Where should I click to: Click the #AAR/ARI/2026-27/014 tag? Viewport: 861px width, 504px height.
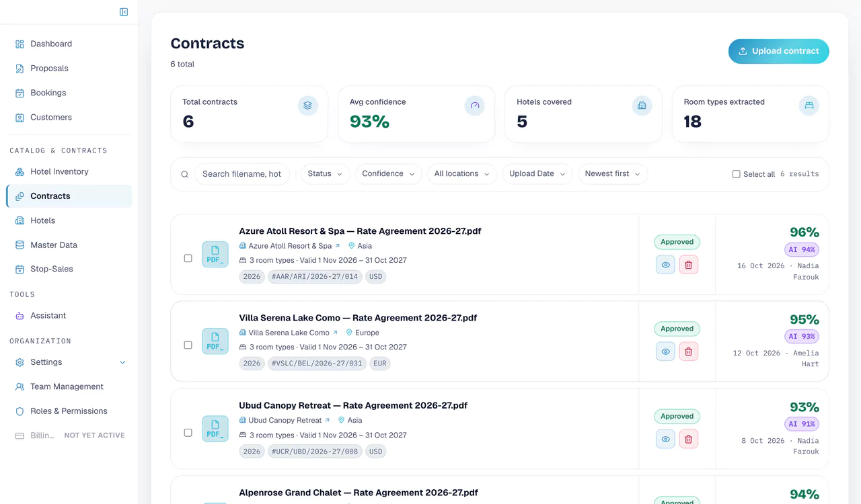[315, 276]
